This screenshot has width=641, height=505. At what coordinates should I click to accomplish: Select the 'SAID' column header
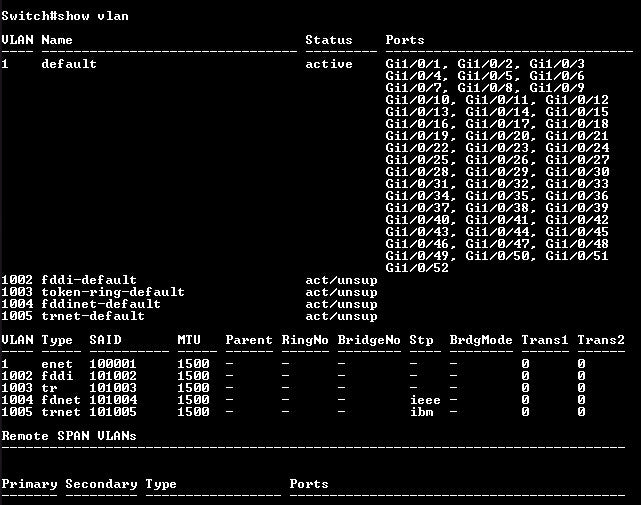click(x=105, y=340)
